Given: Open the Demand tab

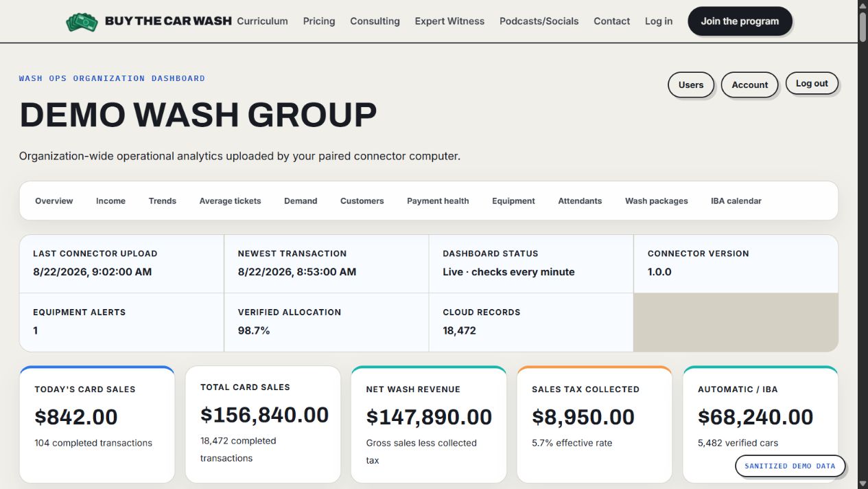Looking at the screenshot, I should tap(301, 201).
